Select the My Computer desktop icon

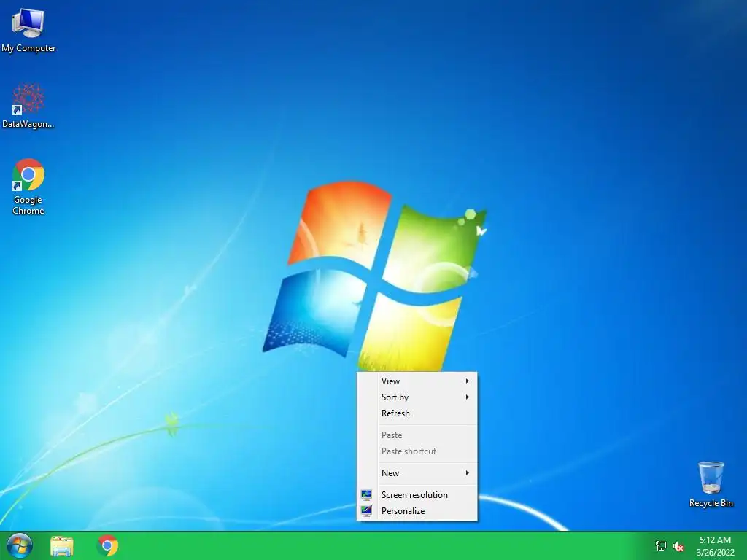(x=28, y=31)
